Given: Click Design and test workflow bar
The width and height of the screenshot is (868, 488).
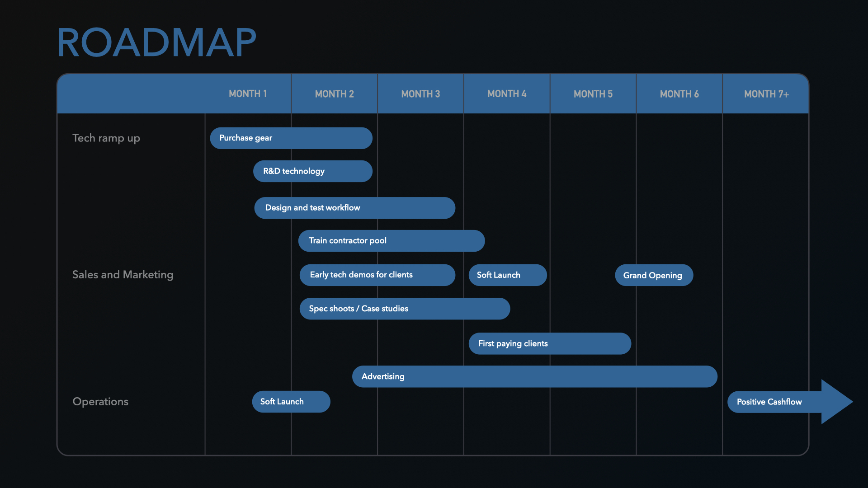Looking at the screenshot, I should (354, 208).
